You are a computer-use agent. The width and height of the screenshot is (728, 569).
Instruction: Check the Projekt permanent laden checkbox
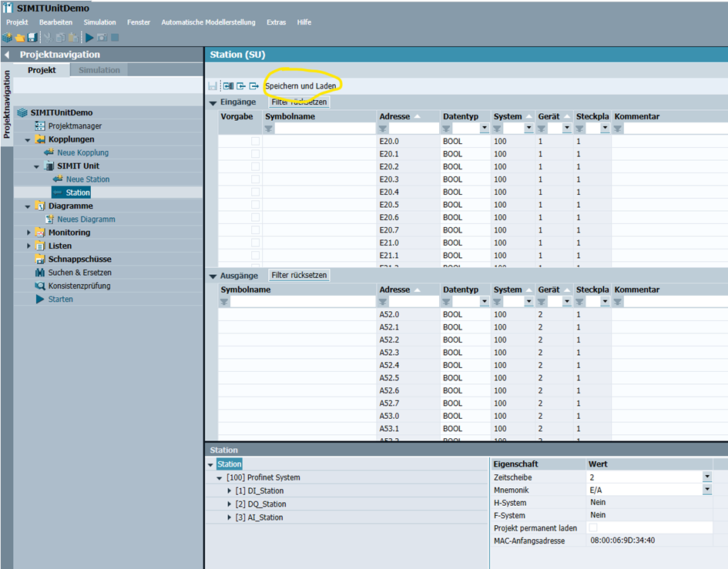click(x=592, y=527)
